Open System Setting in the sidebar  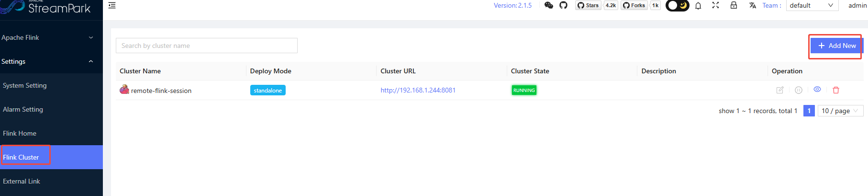pos(51,85)
